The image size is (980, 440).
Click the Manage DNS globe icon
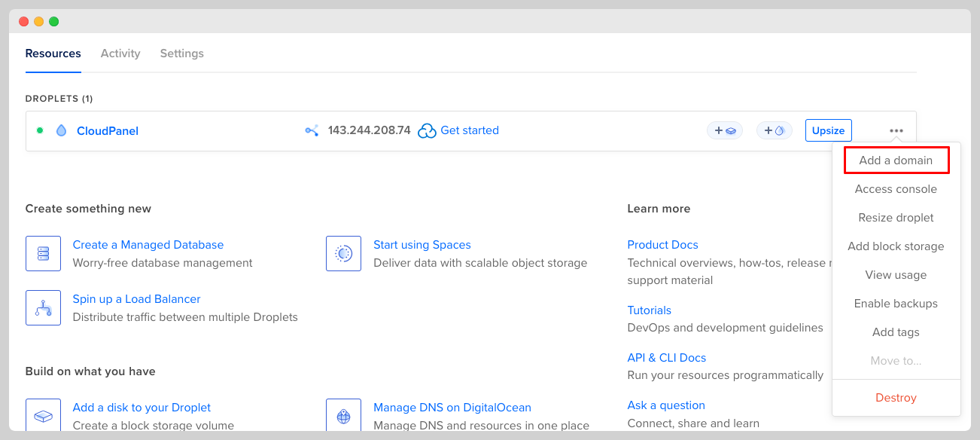pyautogui.click(x=343, y=416)
